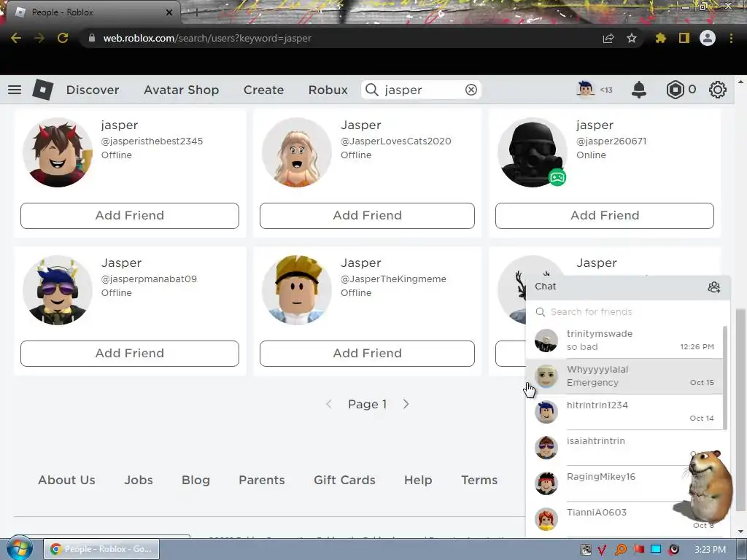
Task: Open jasper260671 avatar thumbnail
Action: [532, 152]
